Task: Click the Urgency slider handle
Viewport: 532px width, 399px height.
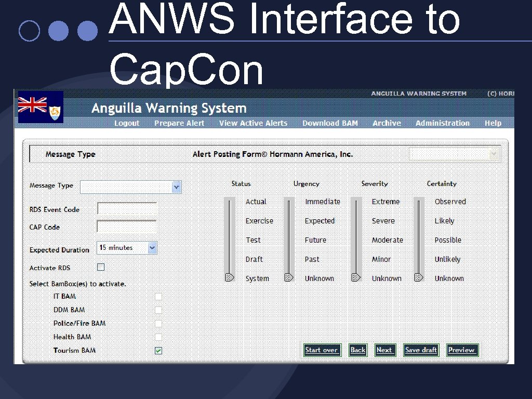Action: [x=289, y=277]
